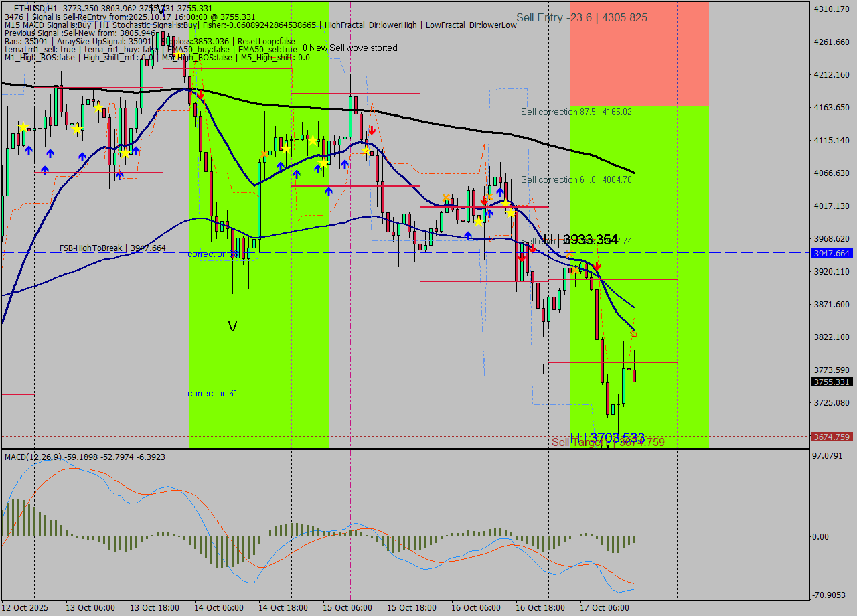Click the 14 Oct 06:00 time axis label
Image resolution: width=857 pixels, height=616 pixels.
coord(219,607)
